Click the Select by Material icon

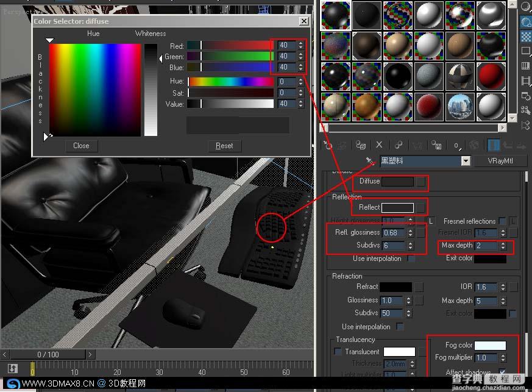point(525,110)
